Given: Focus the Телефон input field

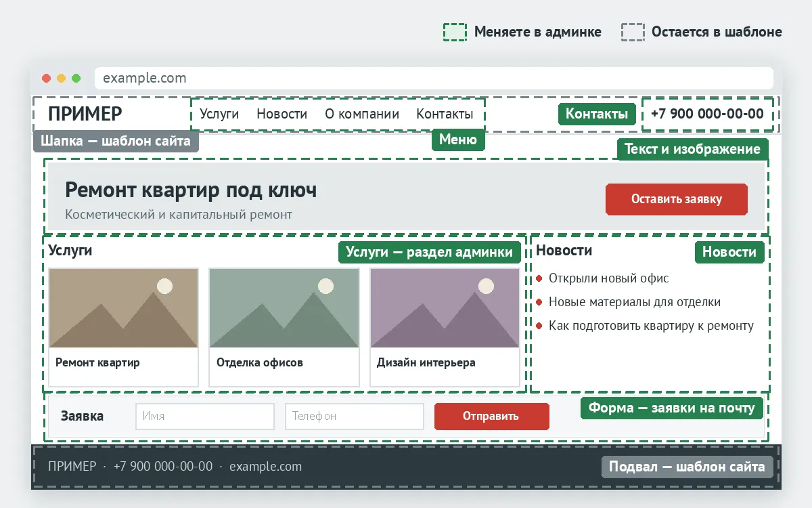Looking at the screenshot, I should 355,417.
